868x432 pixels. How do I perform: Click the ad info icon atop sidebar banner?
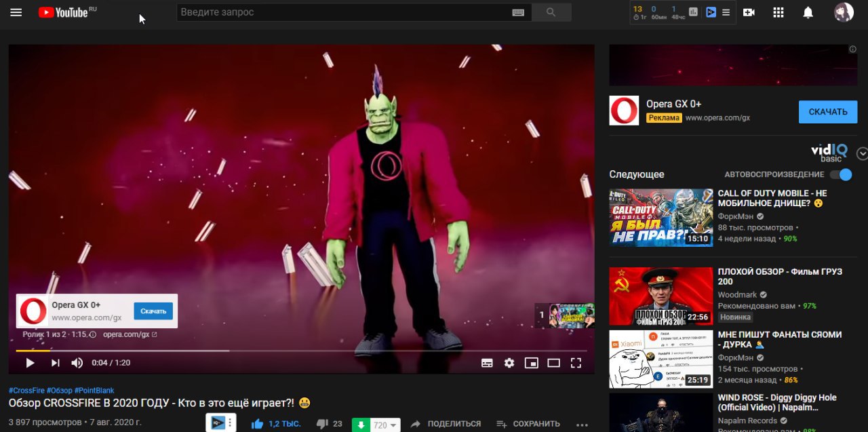853,50
